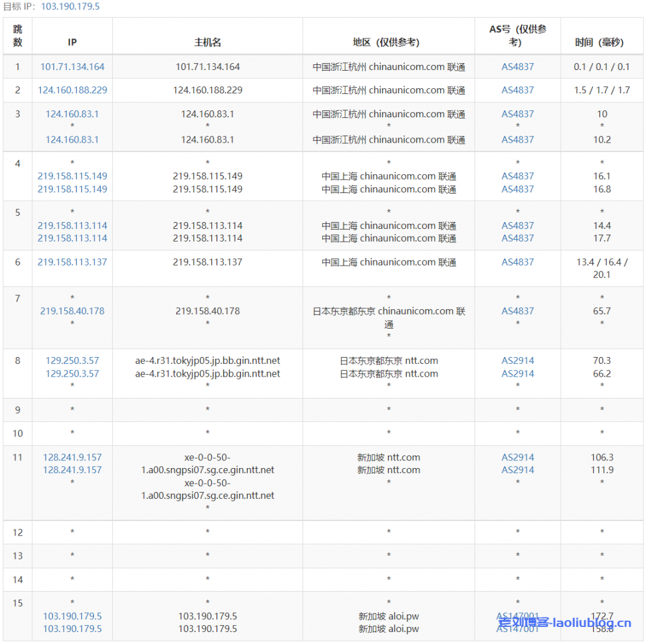646x644 pixels.
Task: Open IP link 124.160.188.229 in hop 2
Action: click(x=73, y=90)
